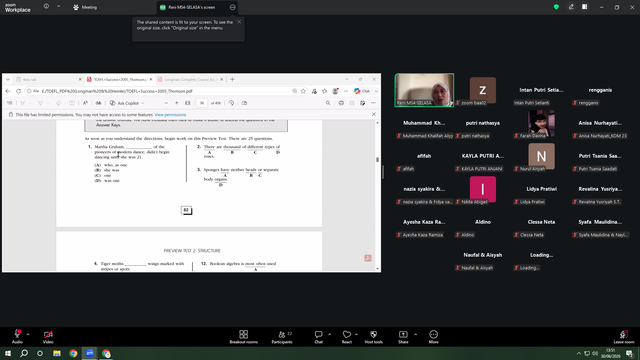
Task: Switch to the Meeting tab
Action: tap(85, 7)
